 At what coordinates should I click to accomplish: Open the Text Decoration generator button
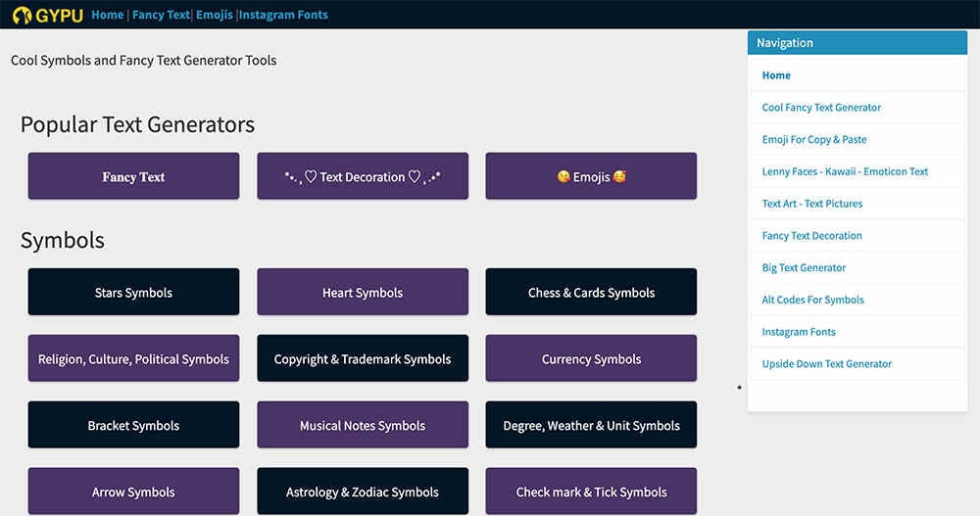(x=363, y=177)
